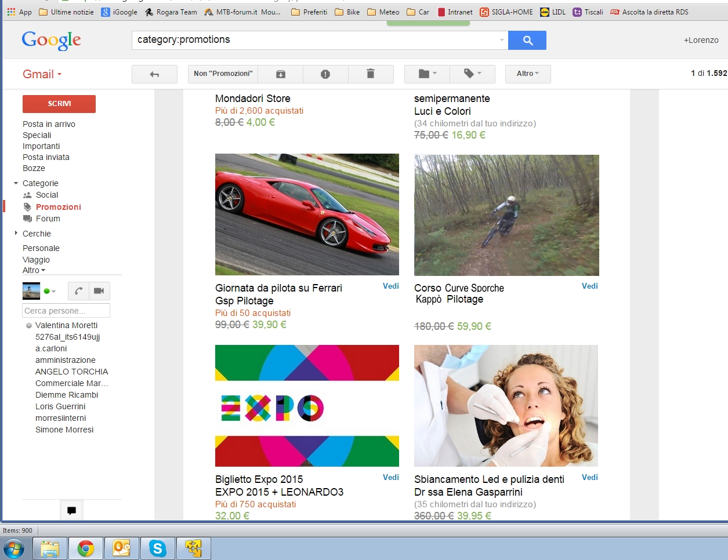Open the SIGLA-HOME bookmark
Image resolution: width=728 pixels, height=560 pixels.
[x=506, y=12]
